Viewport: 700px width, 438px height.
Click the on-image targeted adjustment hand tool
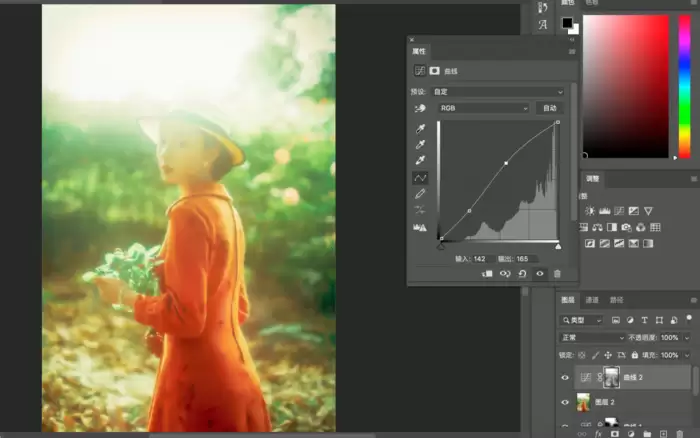tap(420, 108)
